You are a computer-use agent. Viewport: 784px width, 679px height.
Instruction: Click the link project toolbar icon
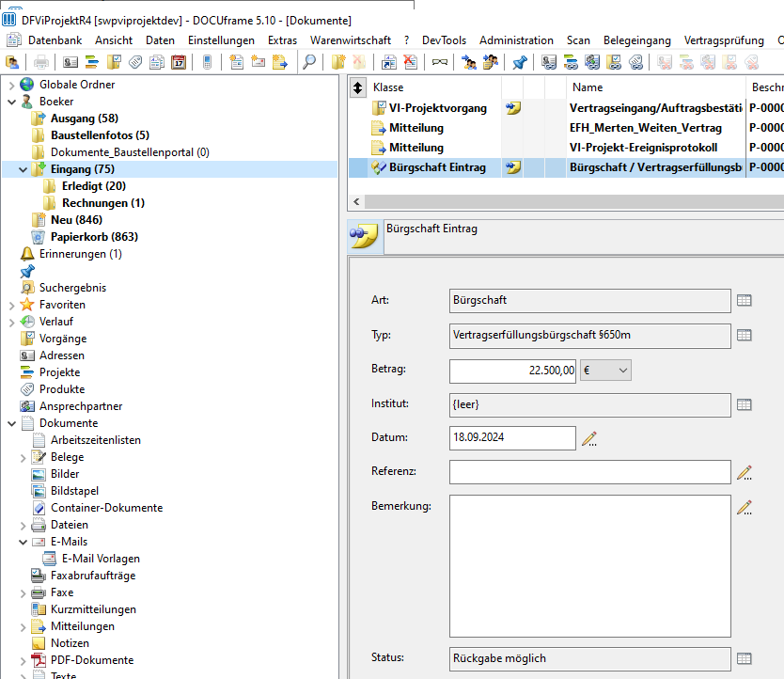(571, 63)
